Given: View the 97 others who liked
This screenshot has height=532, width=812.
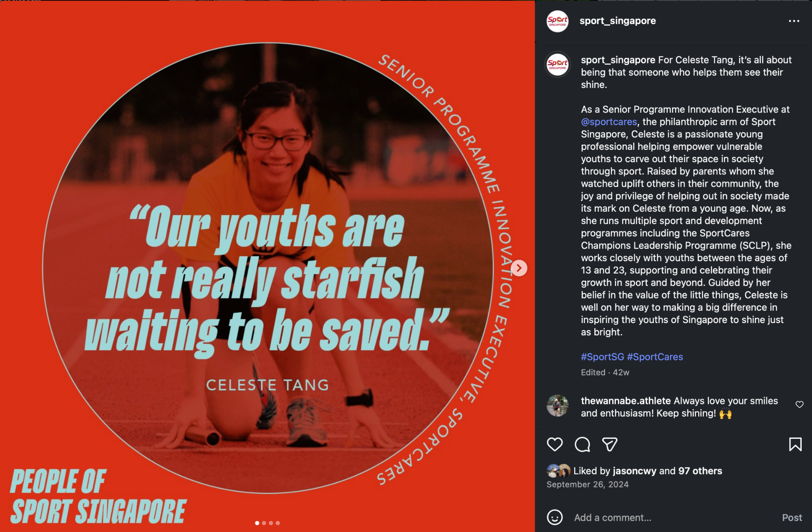Looking at the screenshot, I should tap(700, 471).
